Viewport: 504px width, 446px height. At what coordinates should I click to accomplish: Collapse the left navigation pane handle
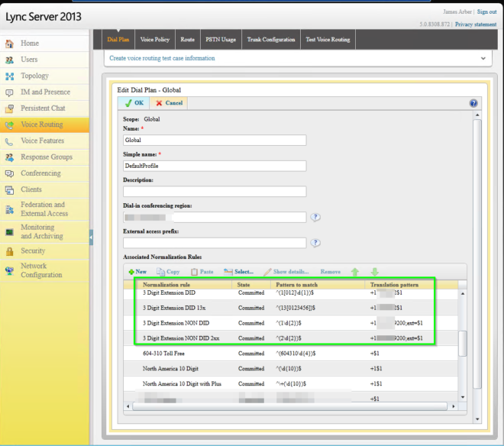coord(91,237)
